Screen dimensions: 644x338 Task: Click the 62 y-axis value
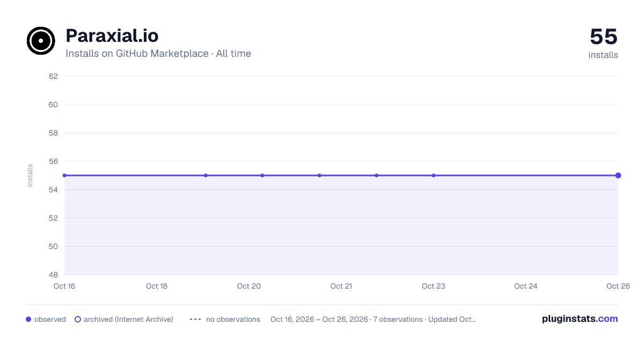53,76
